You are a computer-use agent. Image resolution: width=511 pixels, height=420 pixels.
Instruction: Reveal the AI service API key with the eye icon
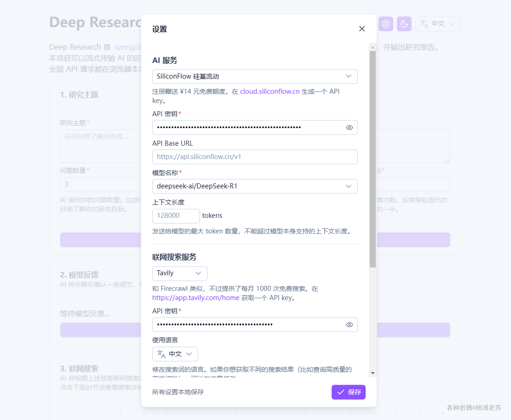pos(350,127)
